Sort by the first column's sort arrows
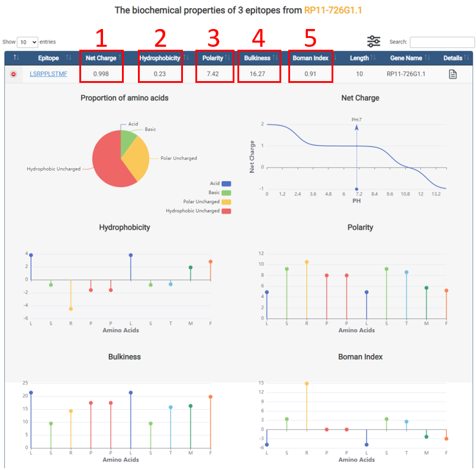The image size is (476, 470). (16, 58)
